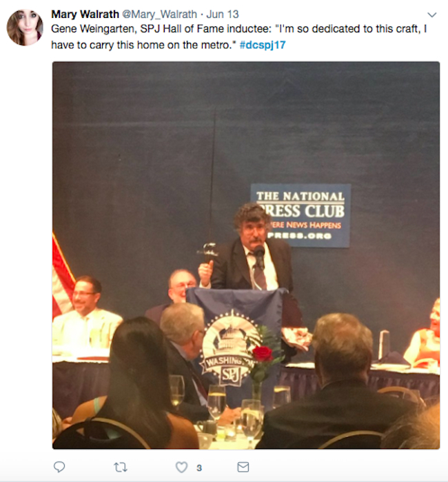448x482 pixels.
Task: Open the @Mary_Walrath handle link
Action: click(x=159, y=14)
